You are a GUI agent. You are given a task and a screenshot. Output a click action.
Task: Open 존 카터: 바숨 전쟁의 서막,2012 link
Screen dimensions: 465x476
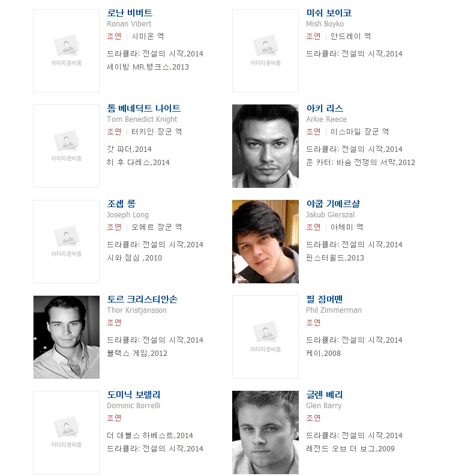pos(361,162)
